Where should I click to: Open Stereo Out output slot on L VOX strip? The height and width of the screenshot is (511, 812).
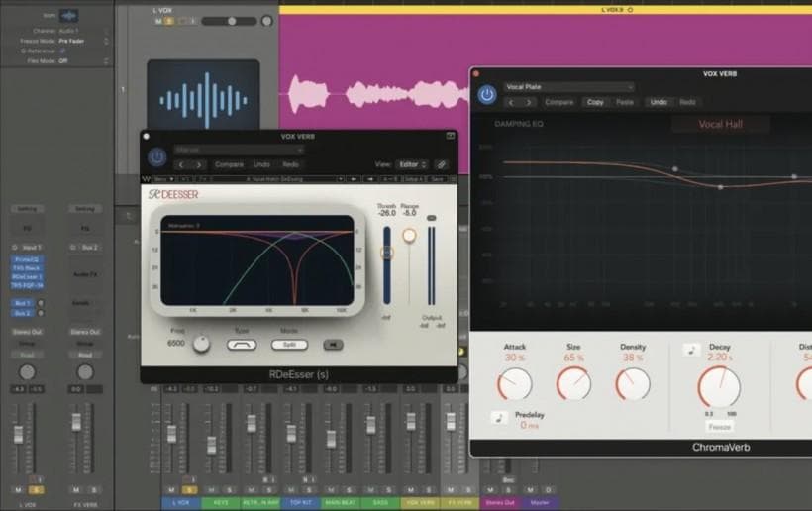click(x=27, y=332)
